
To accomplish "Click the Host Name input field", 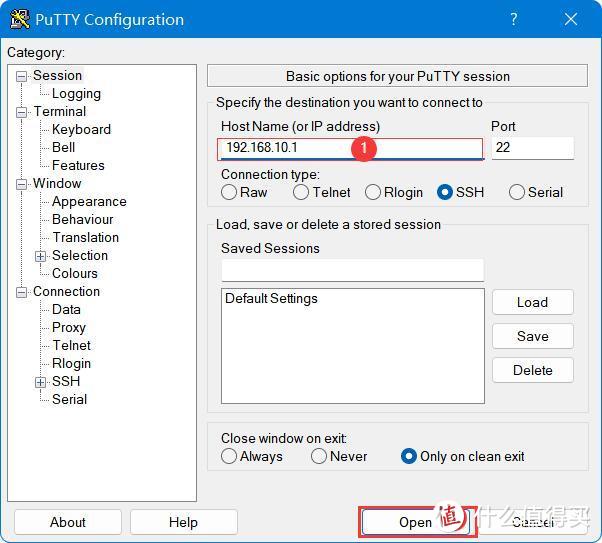I will (350, 148).
